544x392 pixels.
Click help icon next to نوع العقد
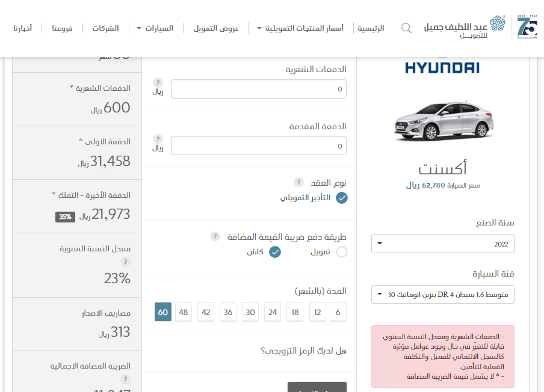pos(298,182)
